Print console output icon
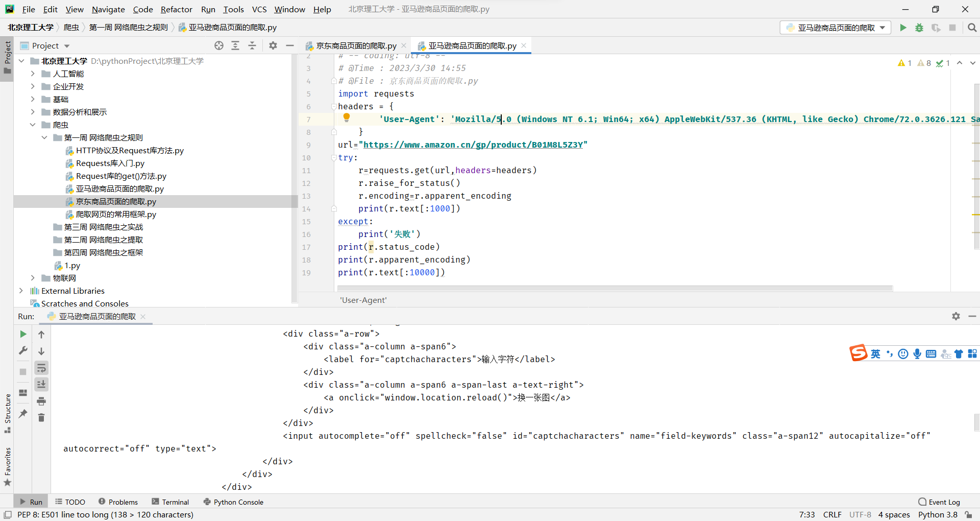Image resolution: width=980 pixels, height=521 pixels. click(x=41, y=401)
